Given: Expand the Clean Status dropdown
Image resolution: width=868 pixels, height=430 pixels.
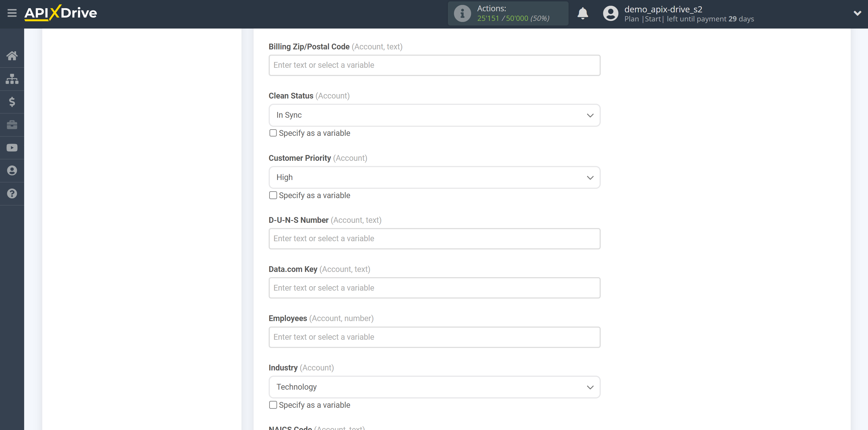Looking at the screenshot, I should [x=434, y=115].
